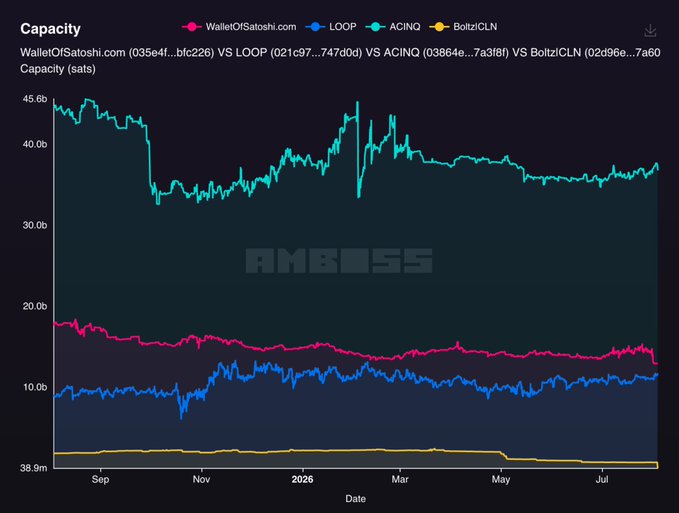Click the Mar x-axis tick label

point(400,480)
